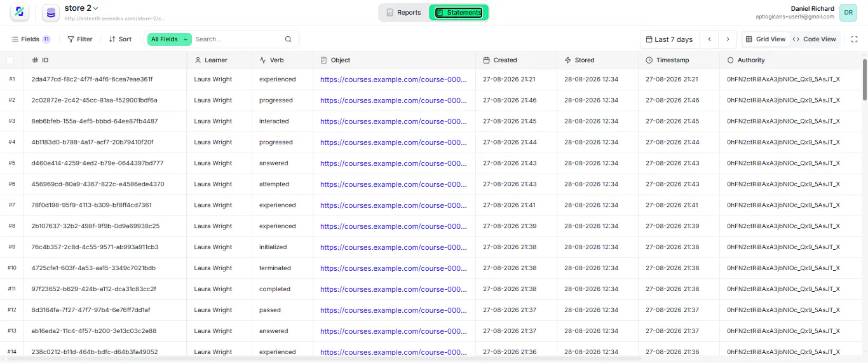Go to the next date range
The width and height of the screenshot is (868, 363).
click(x=728, y=39)
